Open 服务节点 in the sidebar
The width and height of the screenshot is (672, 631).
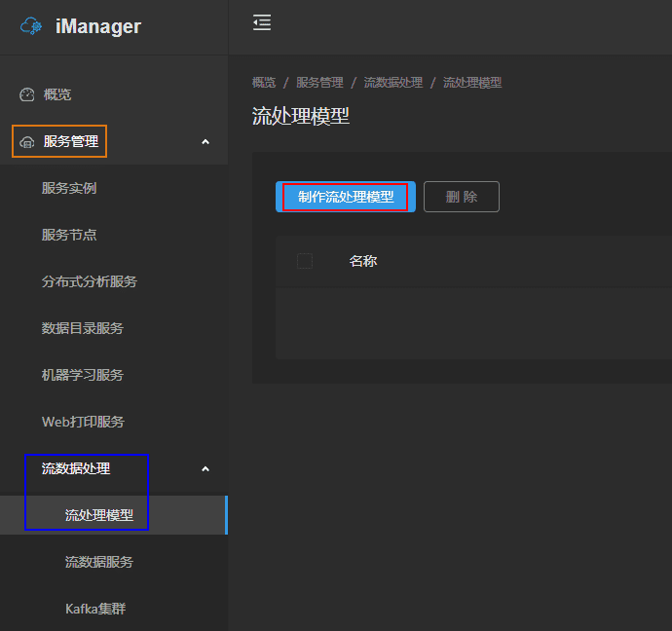69,236
